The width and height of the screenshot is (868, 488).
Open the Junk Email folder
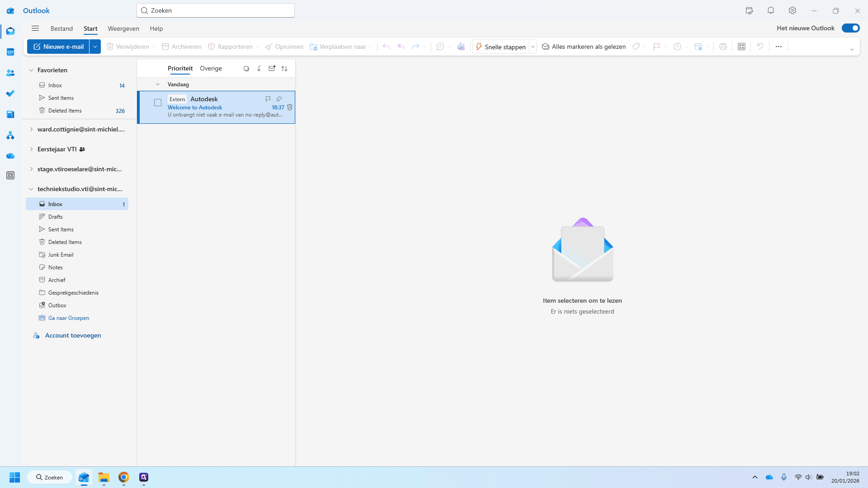77,255
